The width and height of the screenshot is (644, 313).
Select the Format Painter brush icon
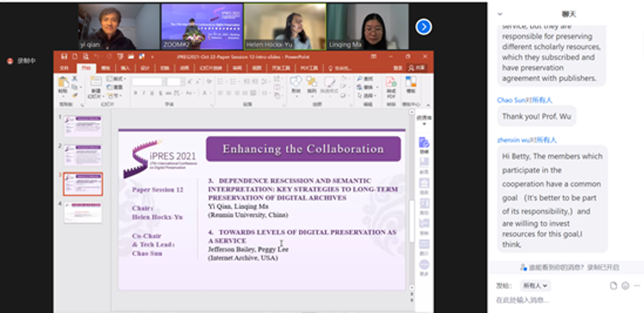[x=75, y=95]
